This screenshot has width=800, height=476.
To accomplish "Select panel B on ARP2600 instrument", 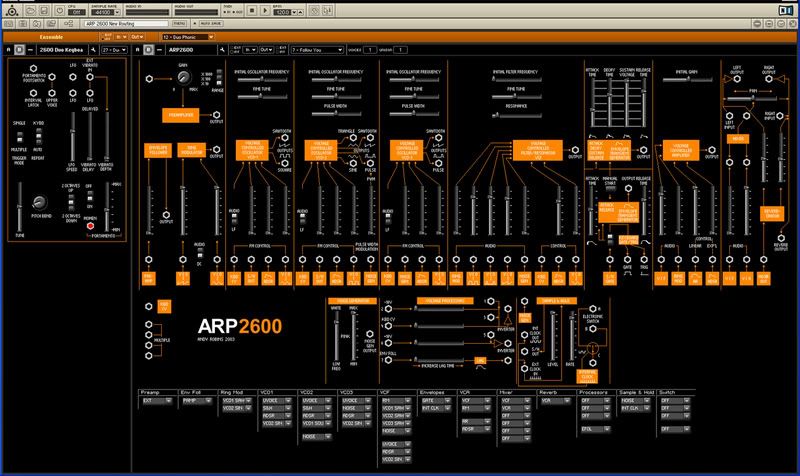I will coord(148,49).
